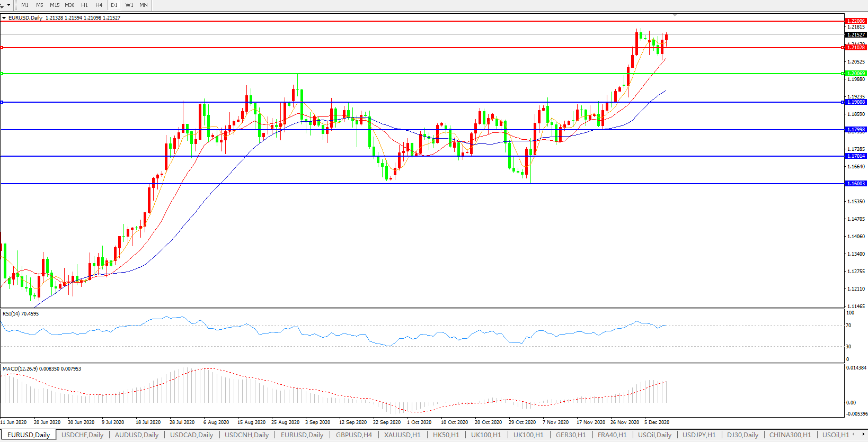Click the MACD(12,26,9) indicator label
Screen dimensions: 868x442
click(42, 369)
